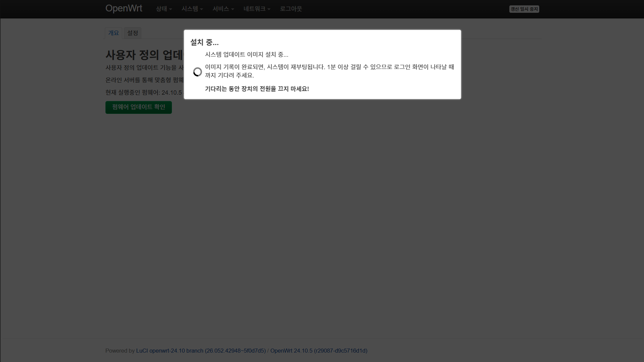Image resolution: width=644 pixels, height=362 pixels.
Task: Expand the 상태 dropdown menu
Action: click(164, 9)
